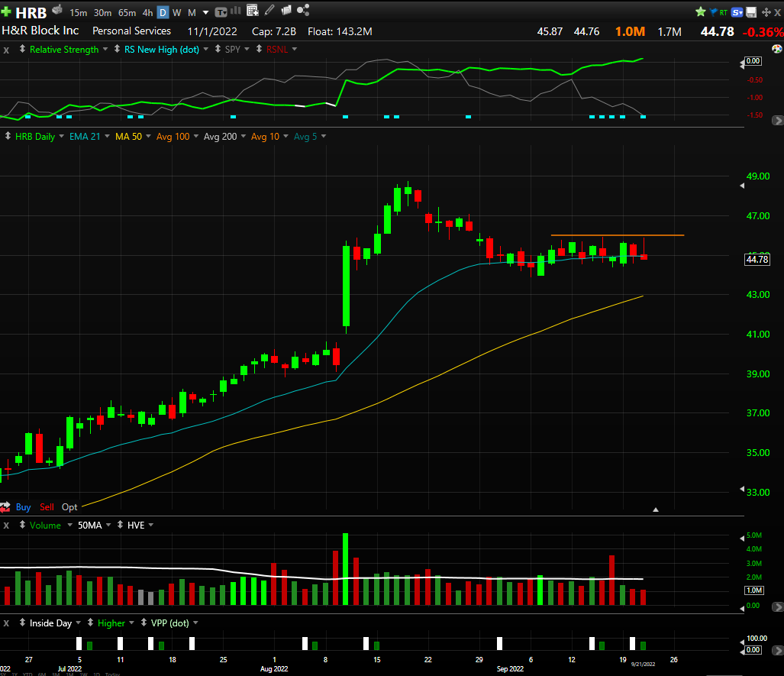Click the 44.78 price label on scale
This screenshot has height=676, width=784.
(x=757, y=259)
